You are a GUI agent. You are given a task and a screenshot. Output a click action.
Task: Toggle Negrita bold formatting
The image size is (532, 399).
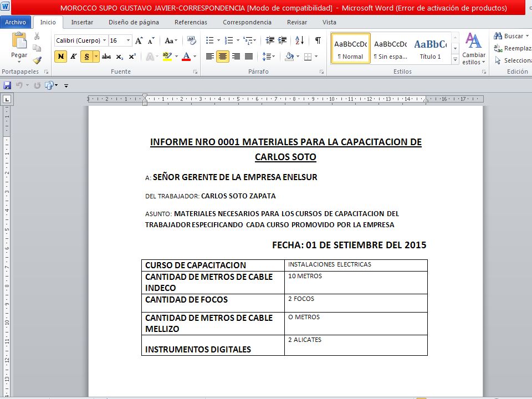(x=61, y=57)
